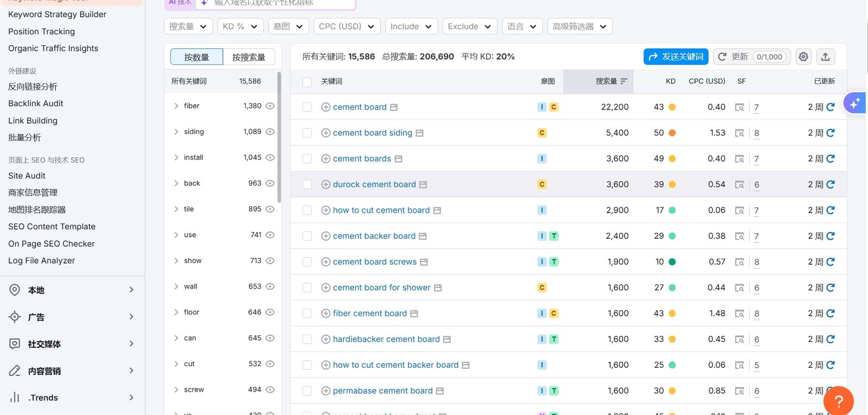Toggle the eye icon for fiber group

click(x=270, y=106)
